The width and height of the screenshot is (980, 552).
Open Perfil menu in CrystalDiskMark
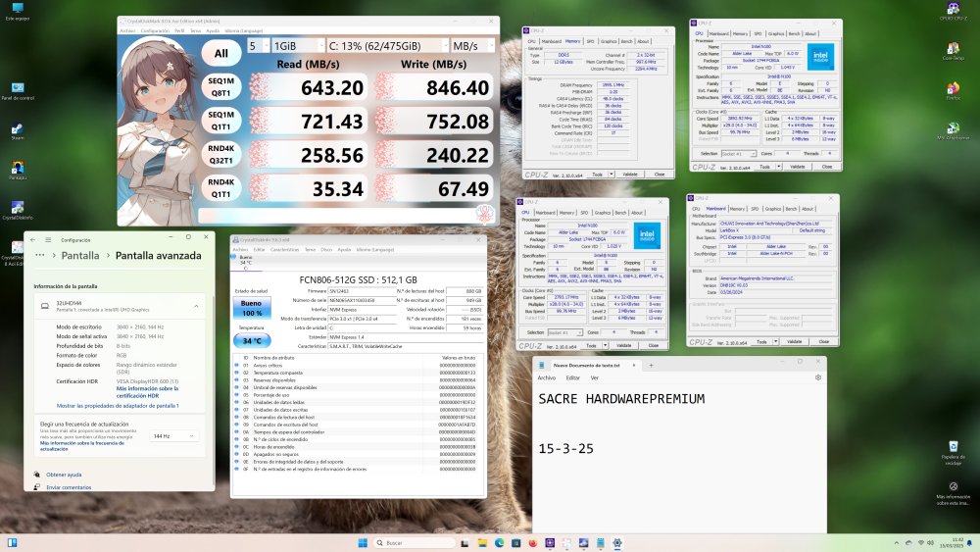click(x=178, y=30)
